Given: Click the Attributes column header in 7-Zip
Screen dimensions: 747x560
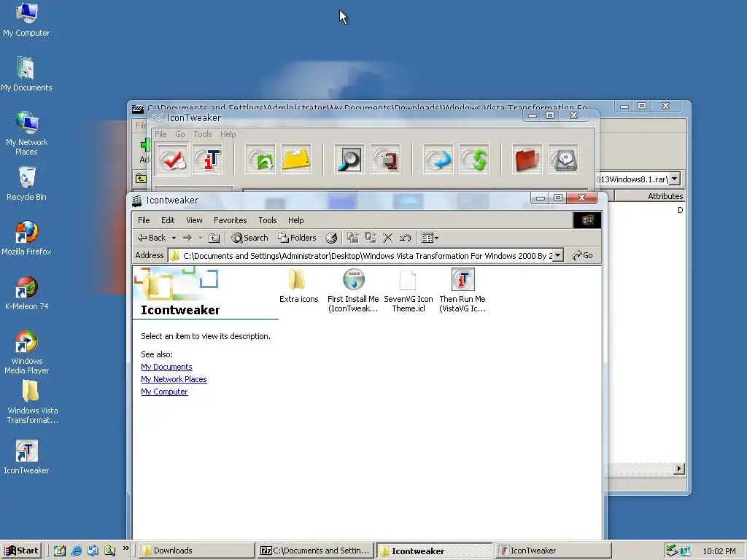Looking at the screenshot, I should point(650,195).
